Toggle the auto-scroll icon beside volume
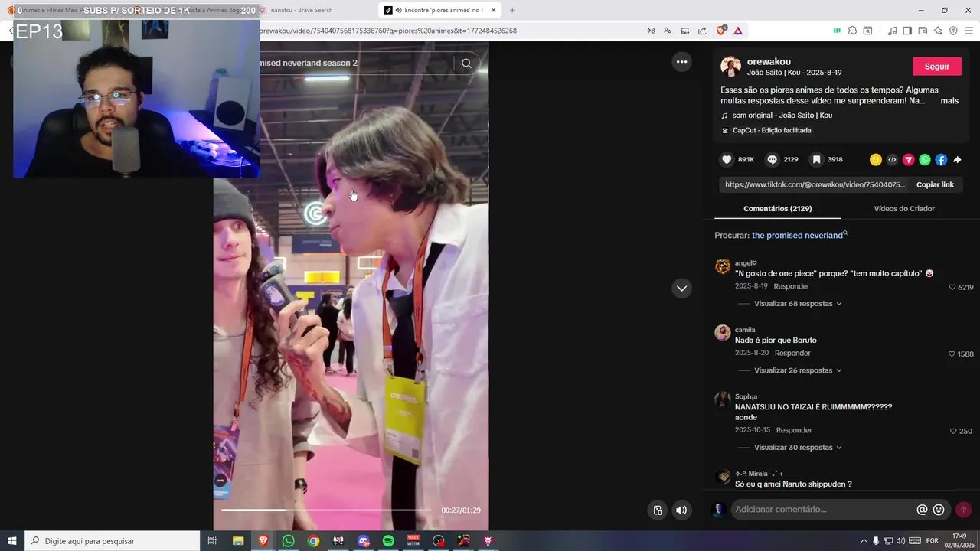Image resolution: width=980 pixels, height=551 pixels. pos(657,510)
